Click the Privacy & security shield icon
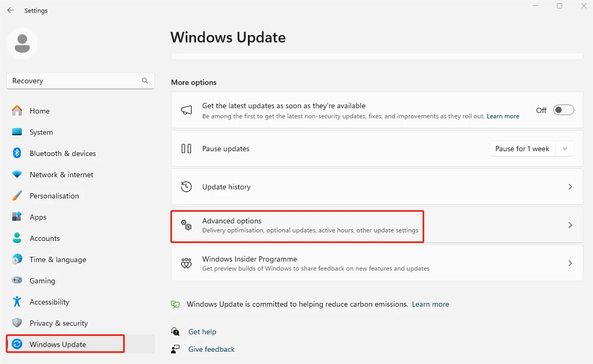 point(17,323)
